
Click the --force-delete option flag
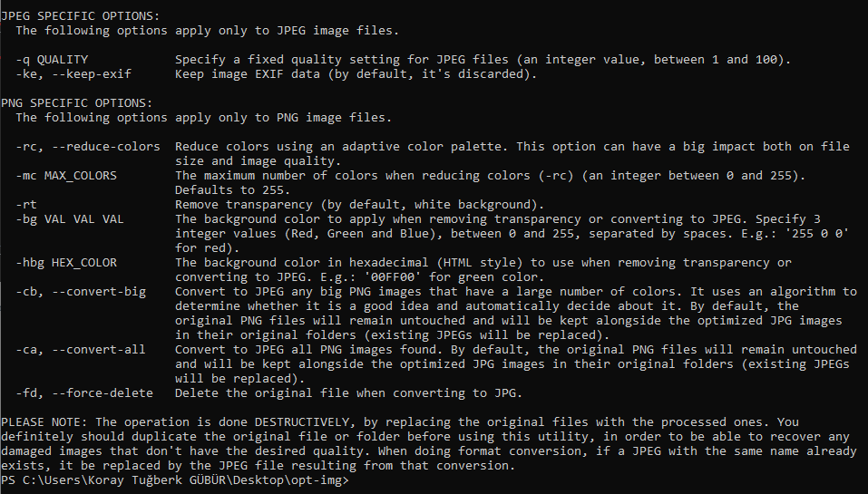(x=102, y=393)
